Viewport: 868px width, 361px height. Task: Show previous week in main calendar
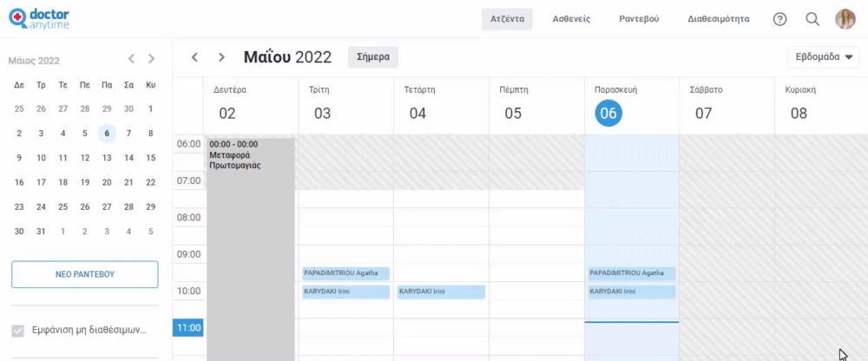pyautogui.click(x=194, y=57)
